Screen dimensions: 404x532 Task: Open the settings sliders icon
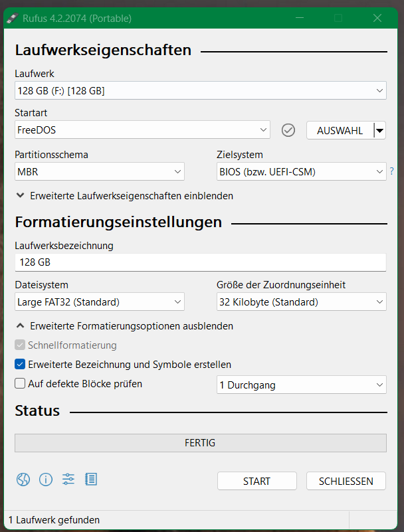tap(68, 479)
